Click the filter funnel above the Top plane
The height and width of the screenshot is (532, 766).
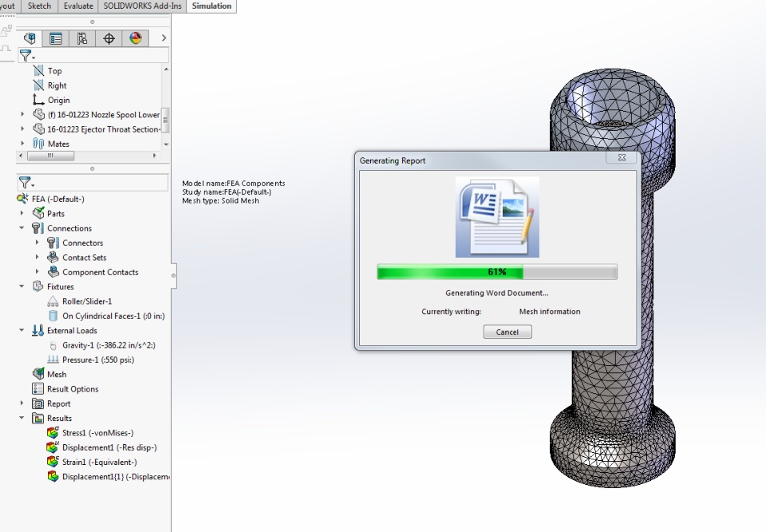(x=26, y=56)
